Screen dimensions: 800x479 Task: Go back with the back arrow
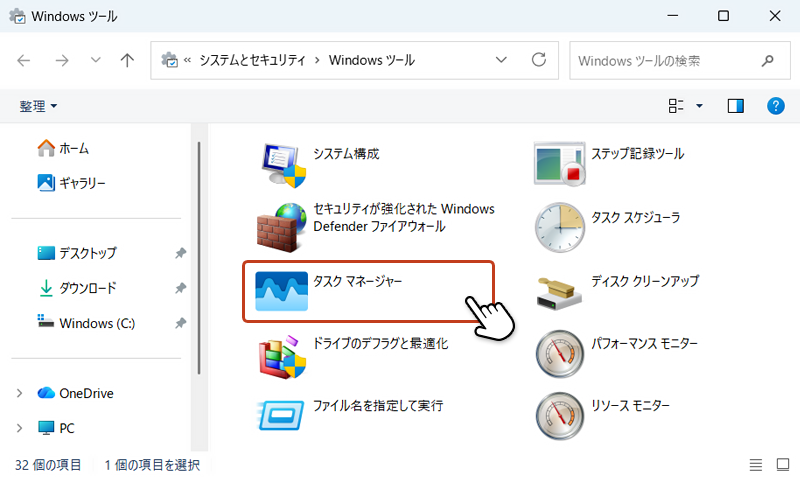click(24, 61)
